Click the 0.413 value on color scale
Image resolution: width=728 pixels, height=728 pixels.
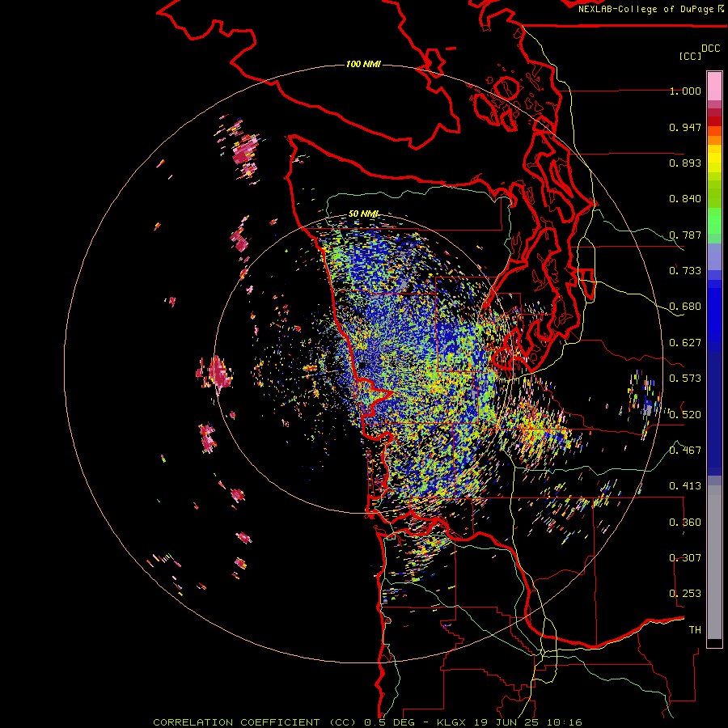point(685,486)
